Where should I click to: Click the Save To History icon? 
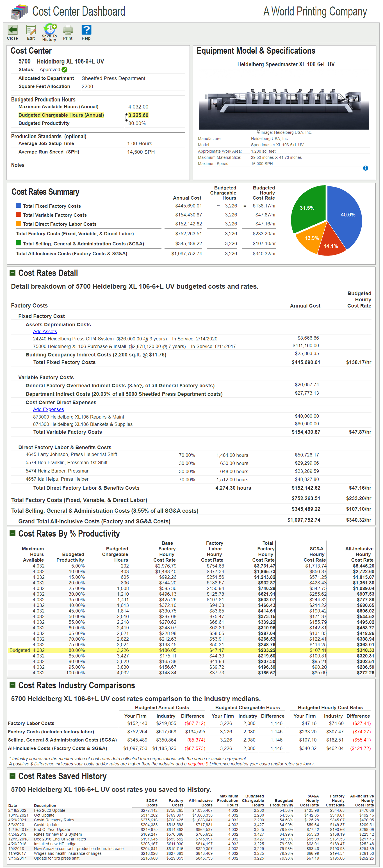(x=50, y=29)
